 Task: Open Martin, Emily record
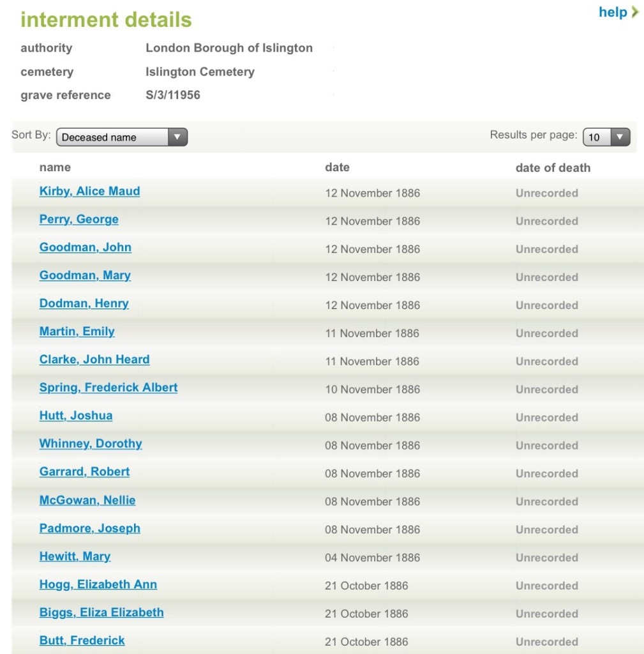pyautogui.click(x=77, y=332)
